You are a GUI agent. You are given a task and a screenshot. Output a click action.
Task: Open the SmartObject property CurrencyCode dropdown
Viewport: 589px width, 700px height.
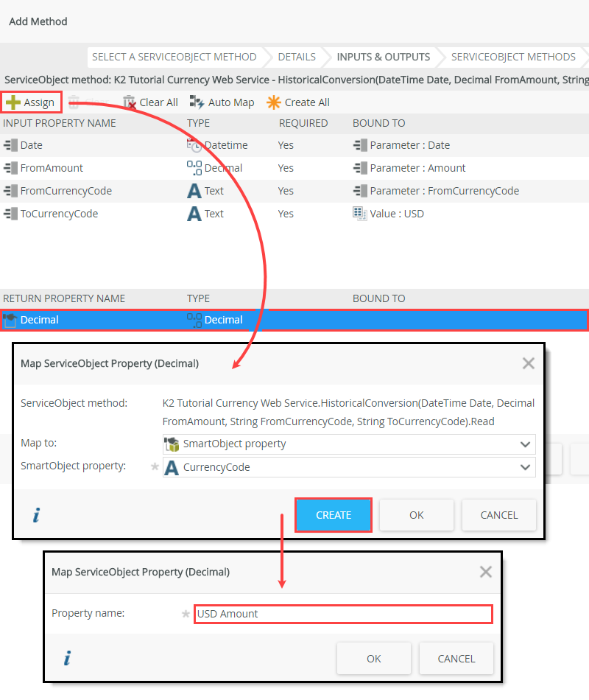[x=349, y=467]
